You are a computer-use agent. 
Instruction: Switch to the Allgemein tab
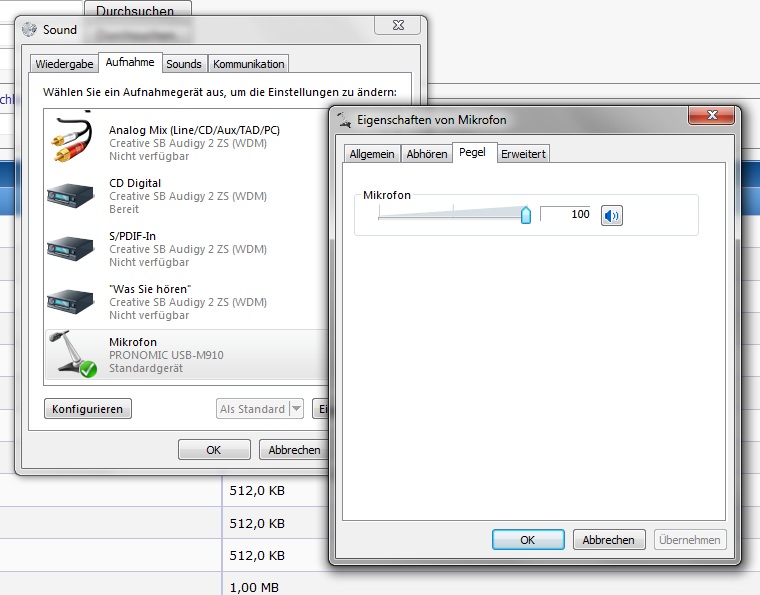pyautogui.click(x=372, y=154)
